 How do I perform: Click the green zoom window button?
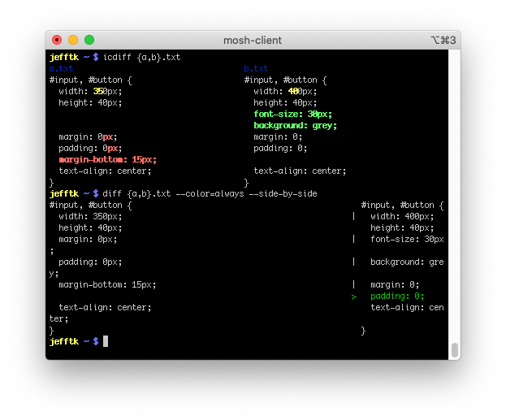tap(89, 40)
